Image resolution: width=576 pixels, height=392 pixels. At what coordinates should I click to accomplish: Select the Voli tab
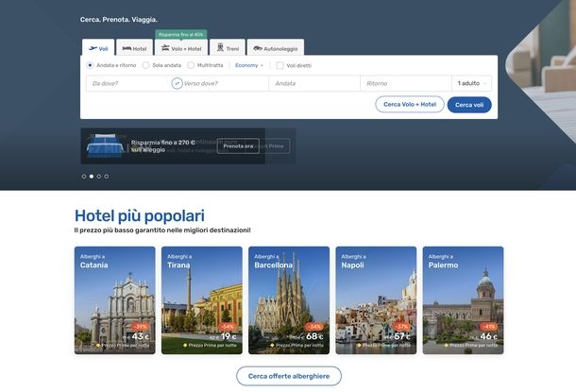click(x=98, y=48)
